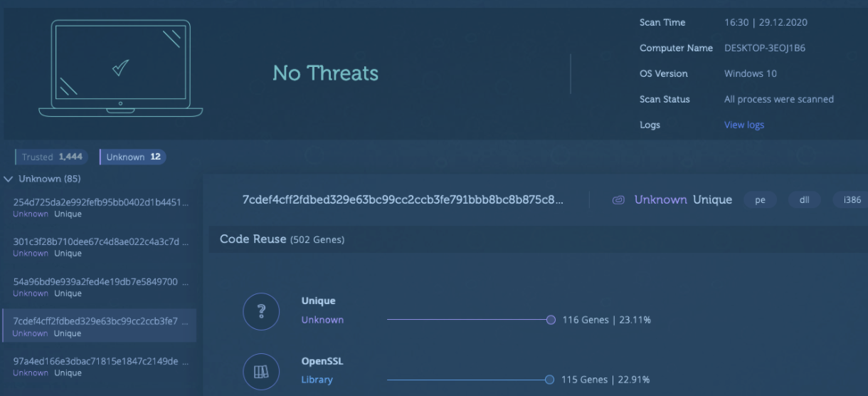Click the pe tag badge
Screen dimensions: 868x396
tap(760, 200)
